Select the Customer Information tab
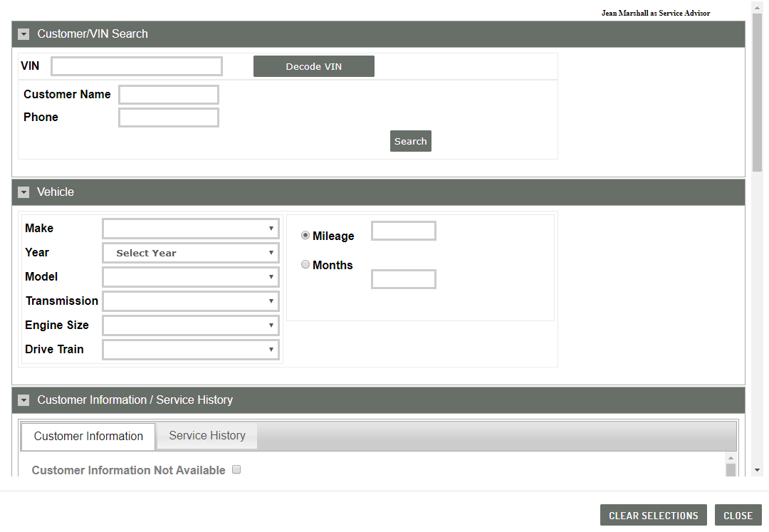The height and width of the screenshot is (532, 769). (x=88, y=435)
